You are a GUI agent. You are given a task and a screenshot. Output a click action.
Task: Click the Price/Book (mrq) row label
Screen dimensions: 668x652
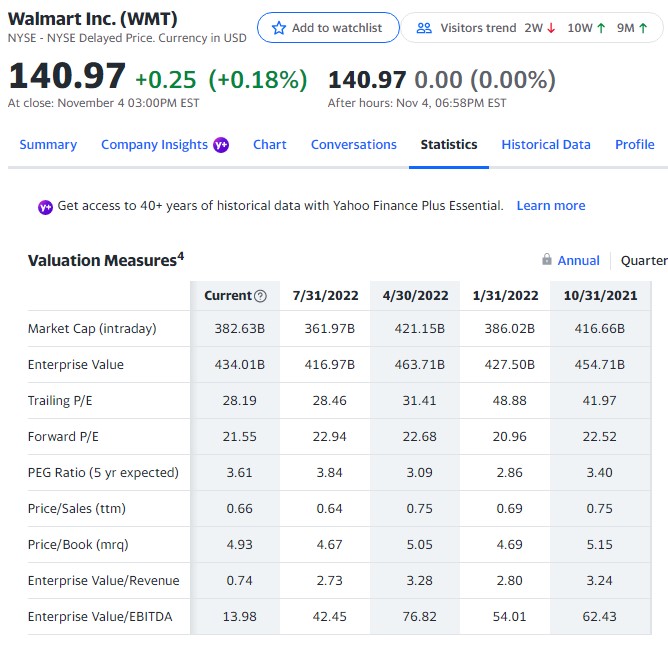click(78, 545)
